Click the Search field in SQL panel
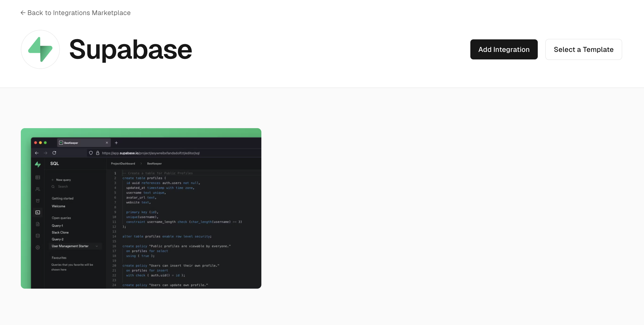The width and height of the screenshot is (644, 325). (x=63, y=187)
